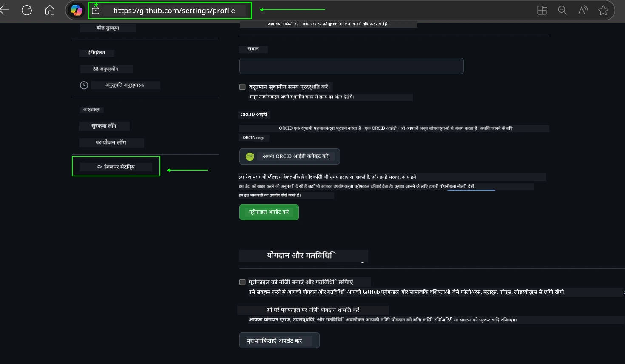Open Copilot from the browser toolbar
Image resolution: width=625 pixels, height=364 pixels.
click(77, 10)
